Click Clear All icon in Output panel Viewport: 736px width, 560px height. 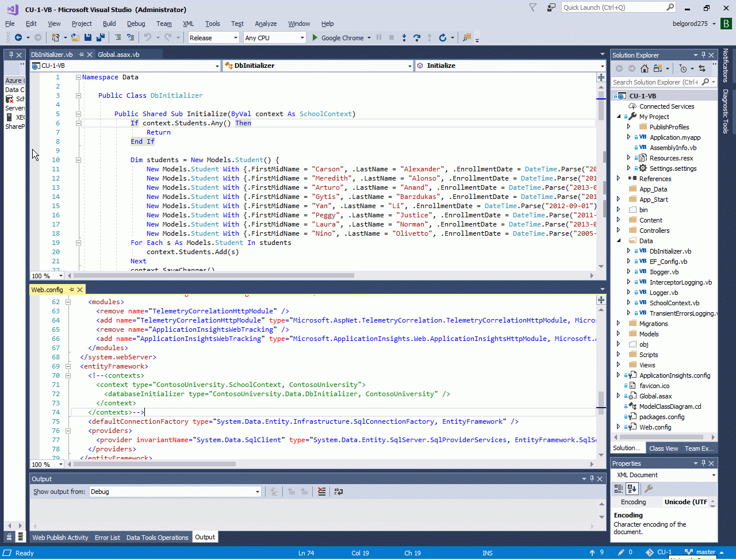[x=321, y=492]
